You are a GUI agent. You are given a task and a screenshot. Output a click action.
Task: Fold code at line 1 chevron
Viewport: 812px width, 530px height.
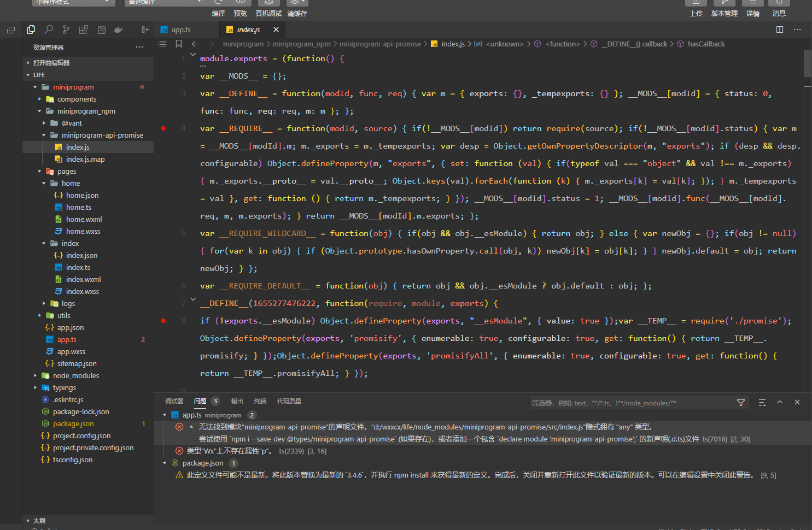[x=193, y=54]
